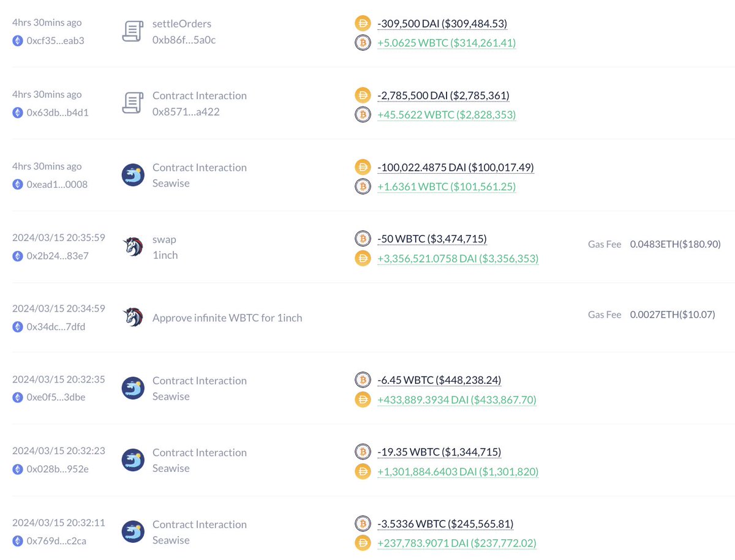The image size is (735, 560).
Task: Click the DAI coin icon beside +237,783.9071 DAI
Action: pyautogui.click(x=363, y=543)
